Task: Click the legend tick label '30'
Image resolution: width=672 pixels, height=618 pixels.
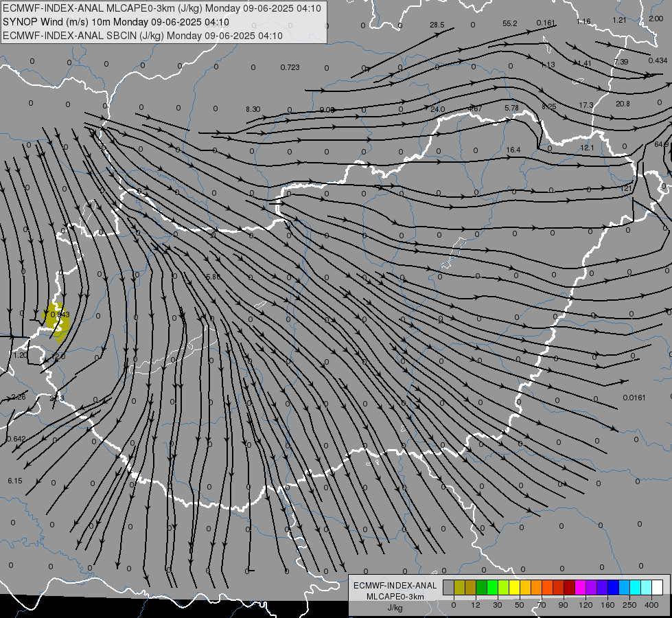Action: [498, 605]
